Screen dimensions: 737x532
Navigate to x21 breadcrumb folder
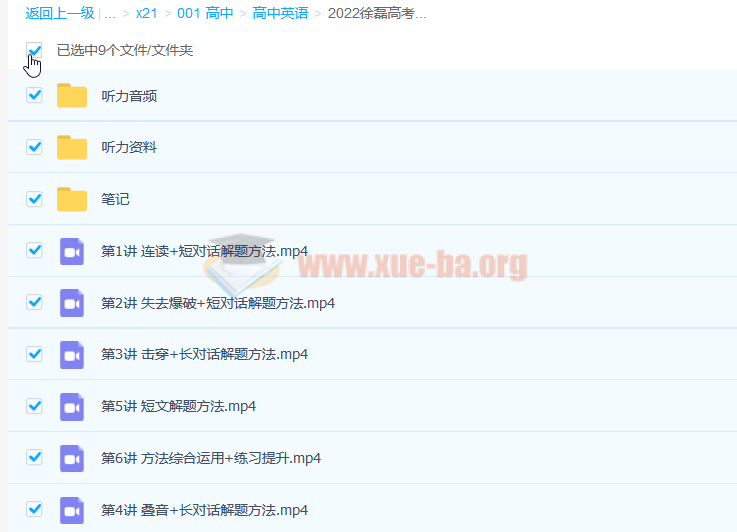click(x=147, y=14)
